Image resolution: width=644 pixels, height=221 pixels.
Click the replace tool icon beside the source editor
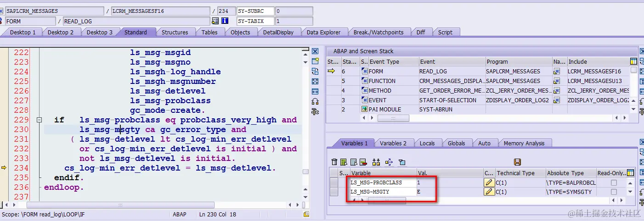[x=315, y=71]
